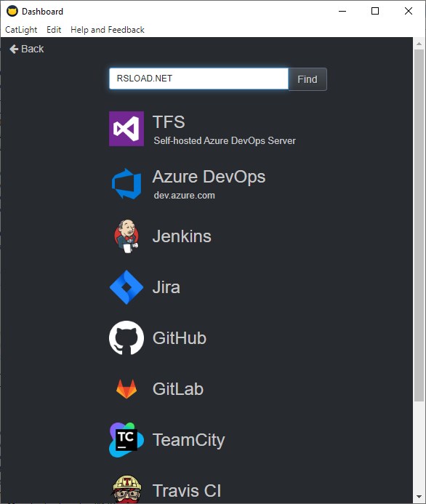Click the Back arrow icon
Viewport: 426px width, 504px height.
click(14, 49)
